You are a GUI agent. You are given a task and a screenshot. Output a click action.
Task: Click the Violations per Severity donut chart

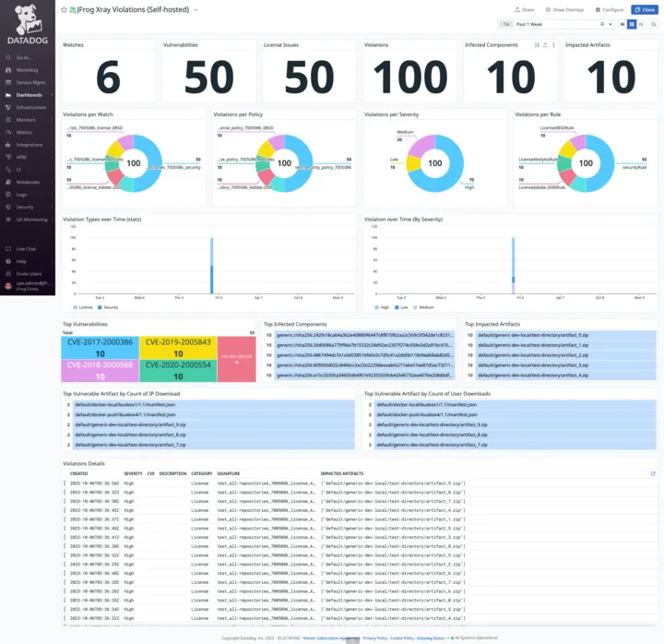click(435, 163)
